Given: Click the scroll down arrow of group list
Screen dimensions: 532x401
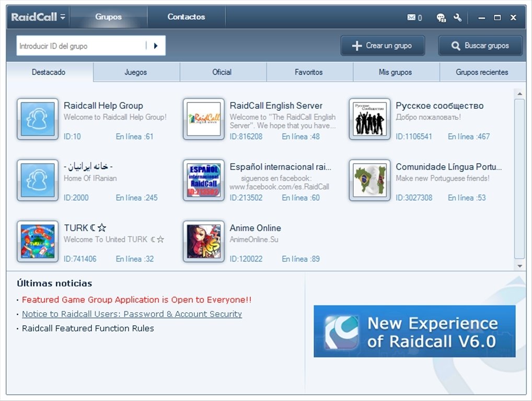Looking at the screenshot, I should (x=520, y=266).
